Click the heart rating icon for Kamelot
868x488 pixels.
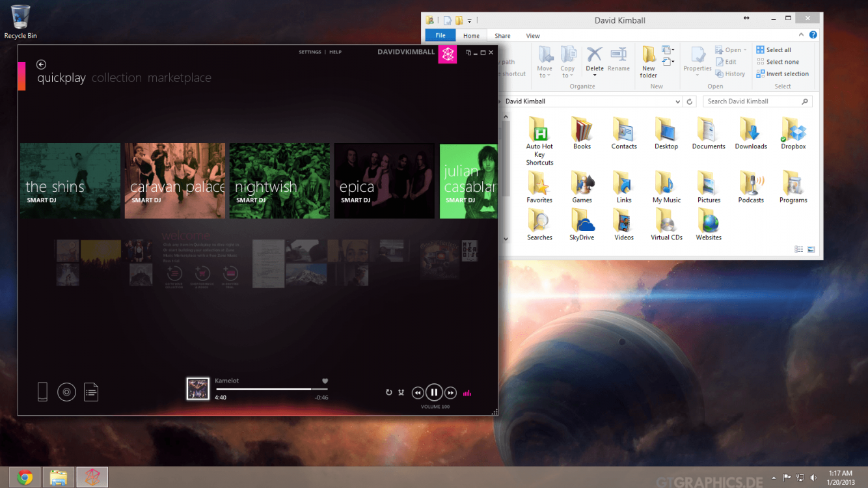pyautogui.click(x=325, y=381)
